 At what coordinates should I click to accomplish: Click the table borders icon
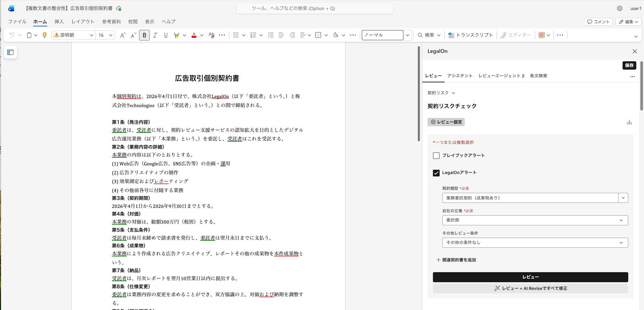pos(318,35)
